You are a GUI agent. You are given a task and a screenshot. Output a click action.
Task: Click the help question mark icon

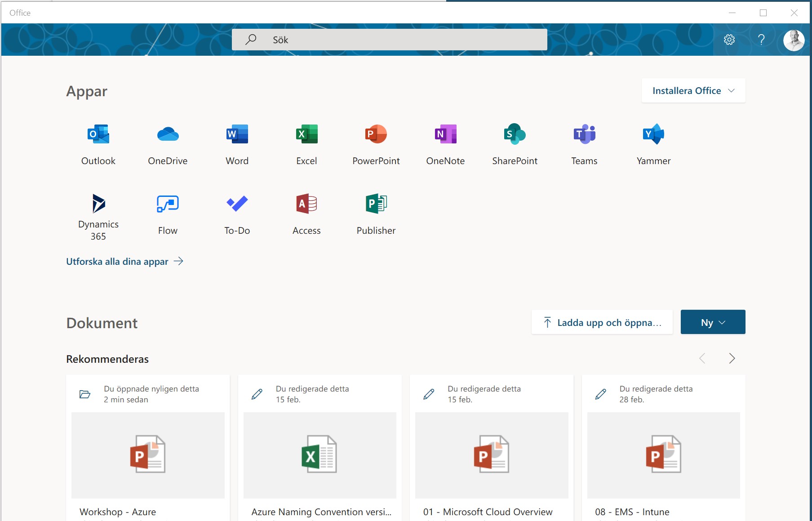point(761,40)
